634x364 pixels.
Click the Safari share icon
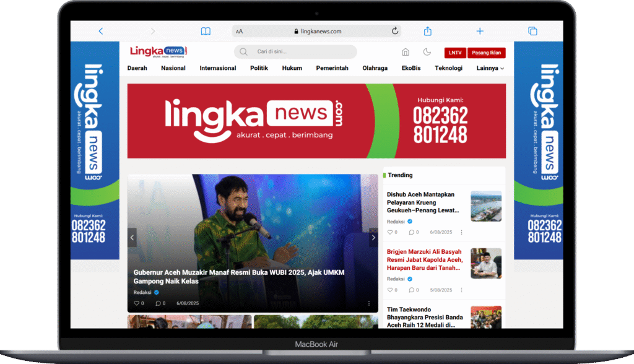point(427,31)
